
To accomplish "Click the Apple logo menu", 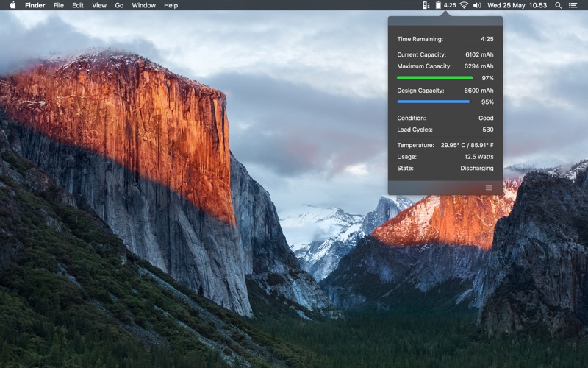I will click(12, 5).
